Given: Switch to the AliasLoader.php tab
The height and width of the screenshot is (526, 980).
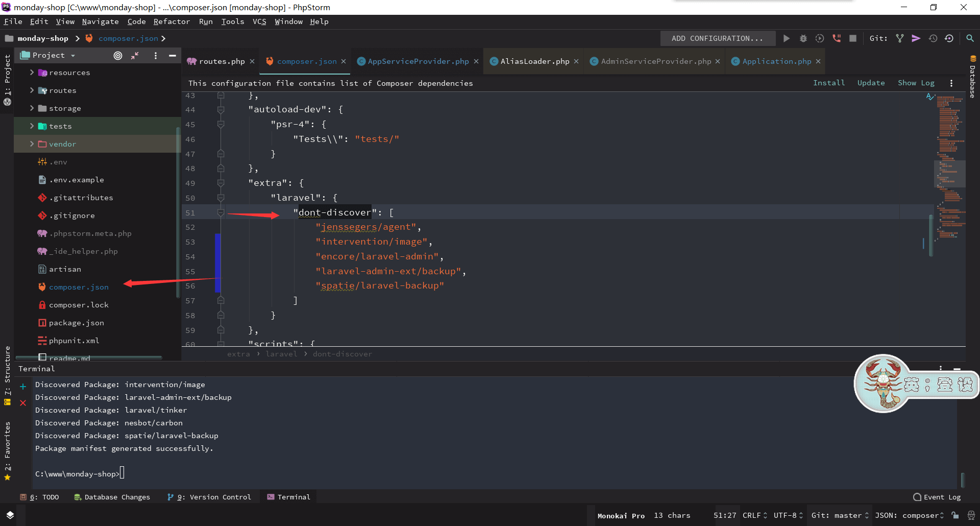Looking at the screenshot, I should (534, 61).
